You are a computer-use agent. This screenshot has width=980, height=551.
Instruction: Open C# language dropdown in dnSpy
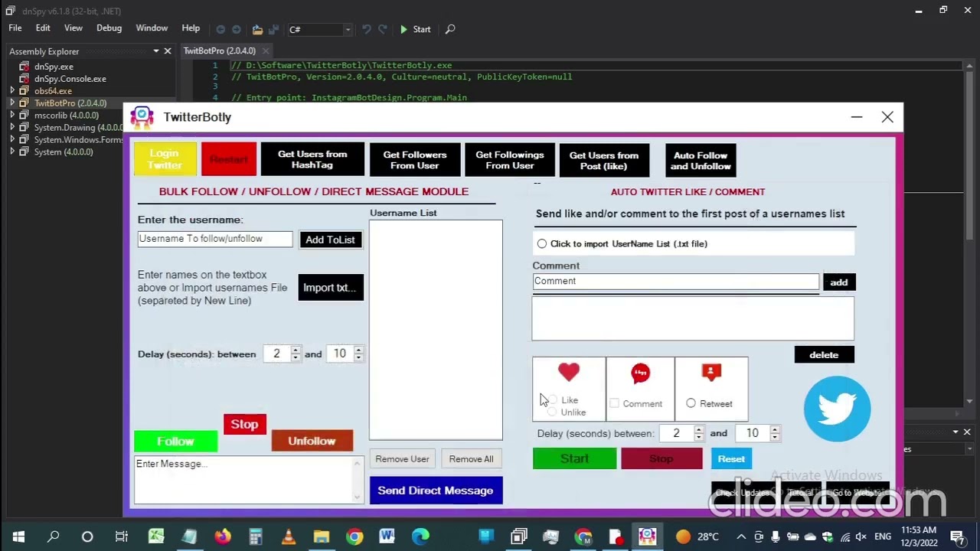coord(319,29)
